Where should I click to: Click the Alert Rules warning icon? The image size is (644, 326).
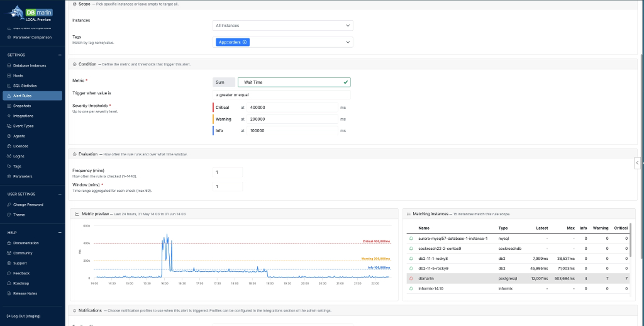coord(9,96)
